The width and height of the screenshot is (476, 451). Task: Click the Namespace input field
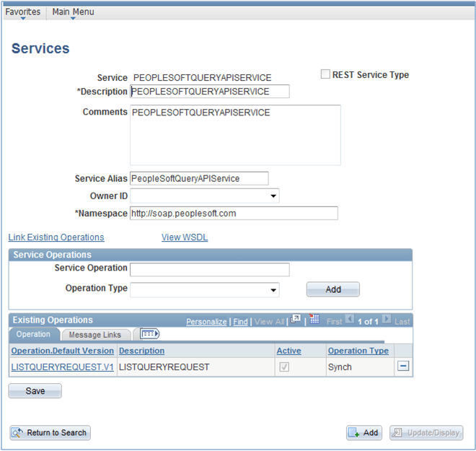(234, 213)
